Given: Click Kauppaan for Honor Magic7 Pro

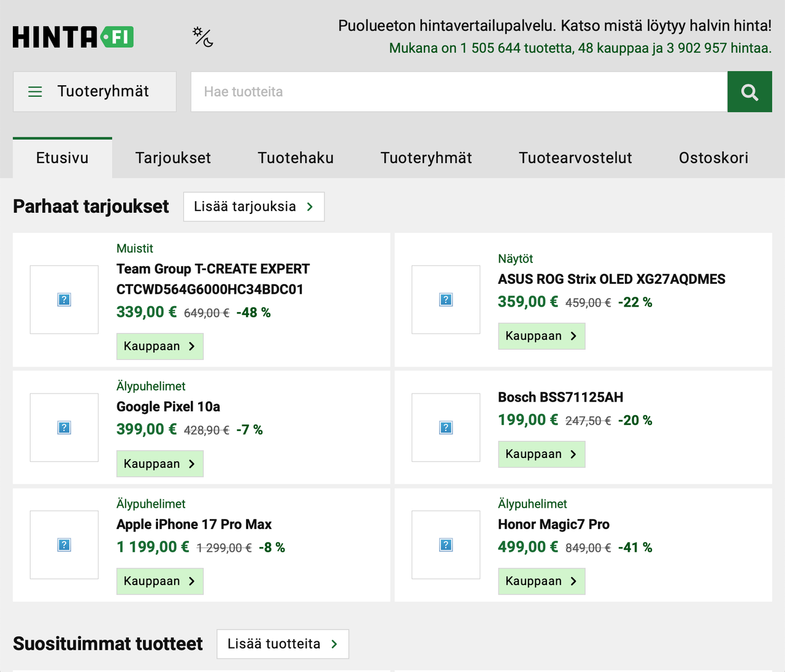Looking at the screenshot, I should click(x=542, y=581).
